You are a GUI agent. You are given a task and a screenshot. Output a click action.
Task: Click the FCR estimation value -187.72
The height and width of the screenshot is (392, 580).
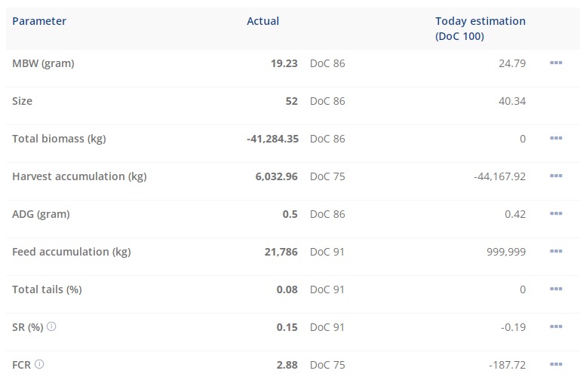click(x=506, y=365)
